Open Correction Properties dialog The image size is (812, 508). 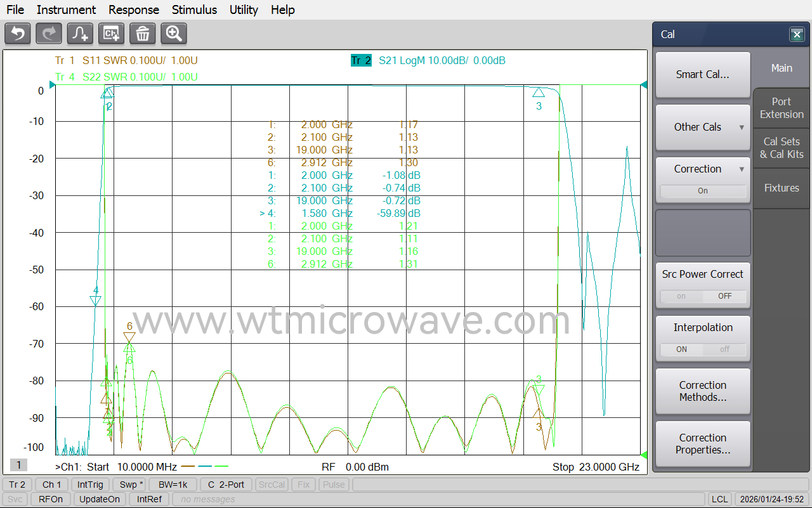[703, 444]
